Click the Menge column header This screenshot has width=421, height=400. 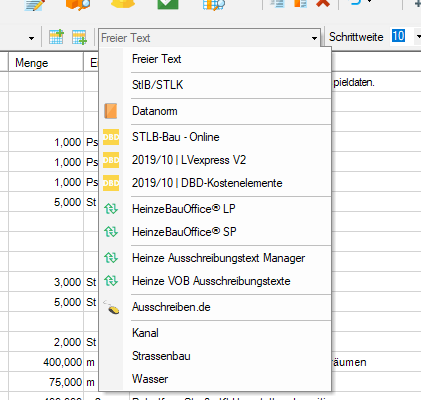(x=46, y=63)
